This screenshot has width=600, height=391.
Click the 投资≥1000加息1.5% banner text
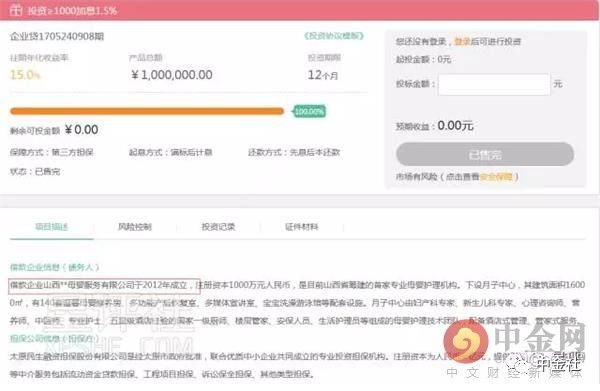[x=72, y=10]
